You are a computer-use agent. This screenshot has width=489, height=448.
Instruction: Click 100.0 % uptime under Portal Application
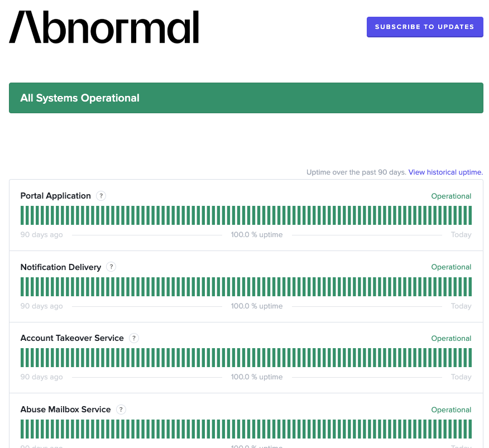click(x=257, y=235)
